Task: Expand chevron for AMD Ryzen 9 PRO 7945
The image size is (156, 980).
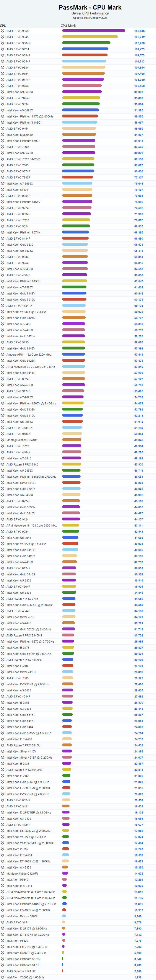Action: [x=3, y=464]
